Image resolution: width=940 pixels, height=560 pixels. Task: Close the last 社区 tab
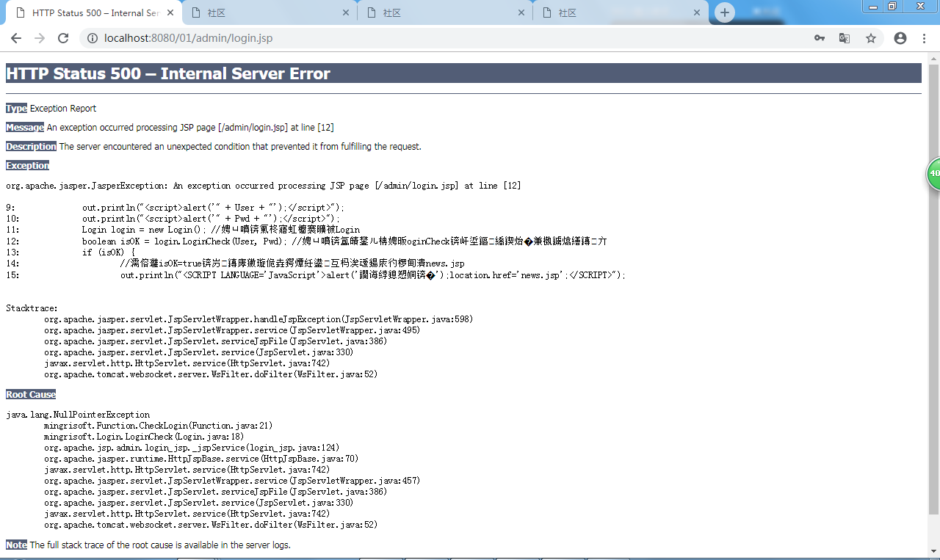coord(698,12)
